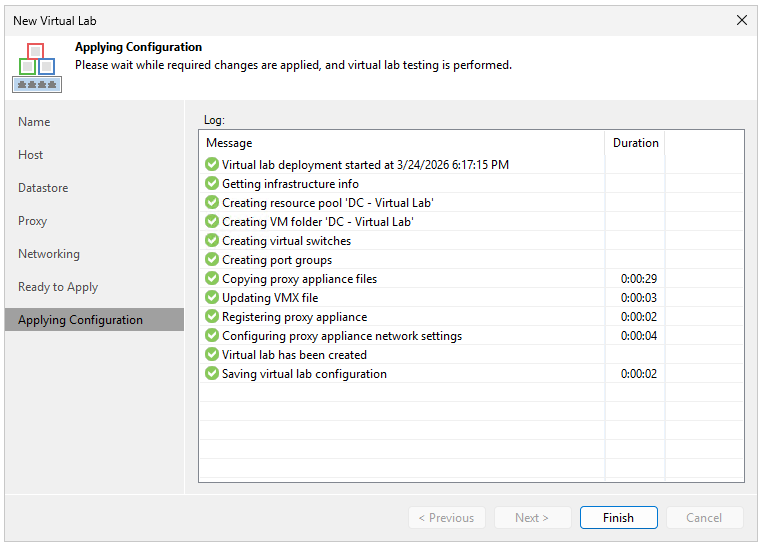
Task: Click the Duration column header
Action: pyautogui.click(x=635, y=143)
